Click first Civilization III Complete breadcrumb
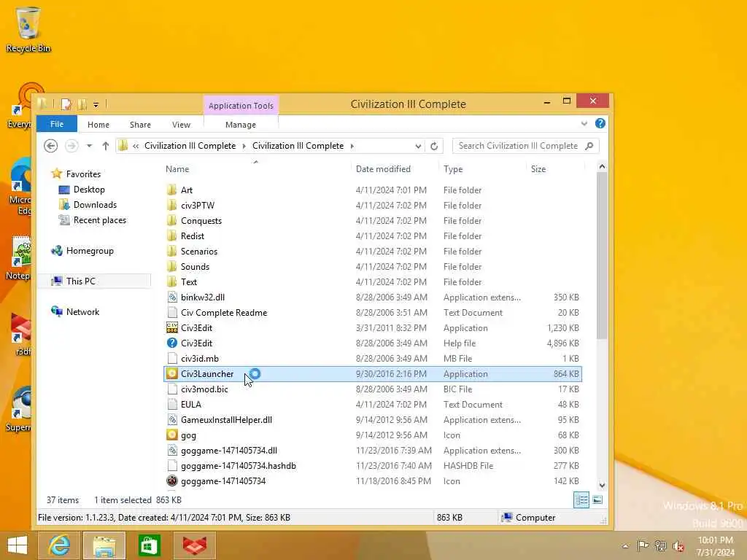747x560 pixels. 190,146
